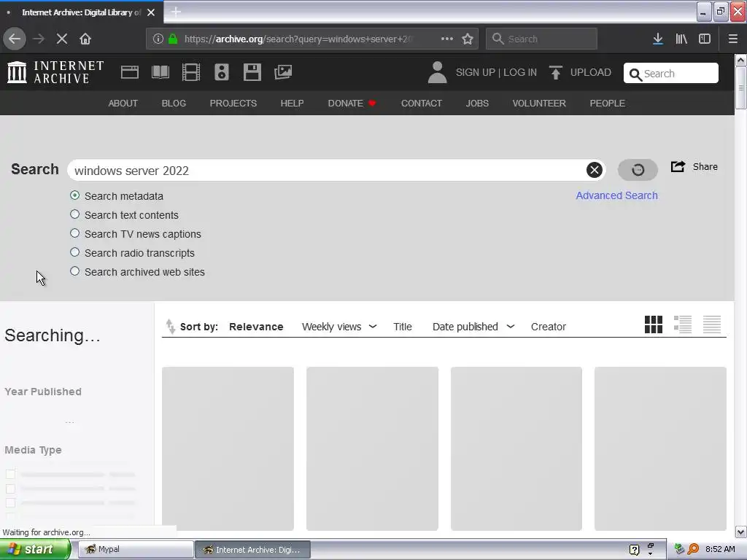Select Search radio transcripts option
Screen dimensions: 747x560
pyautogui.click(x=75, y=252)
